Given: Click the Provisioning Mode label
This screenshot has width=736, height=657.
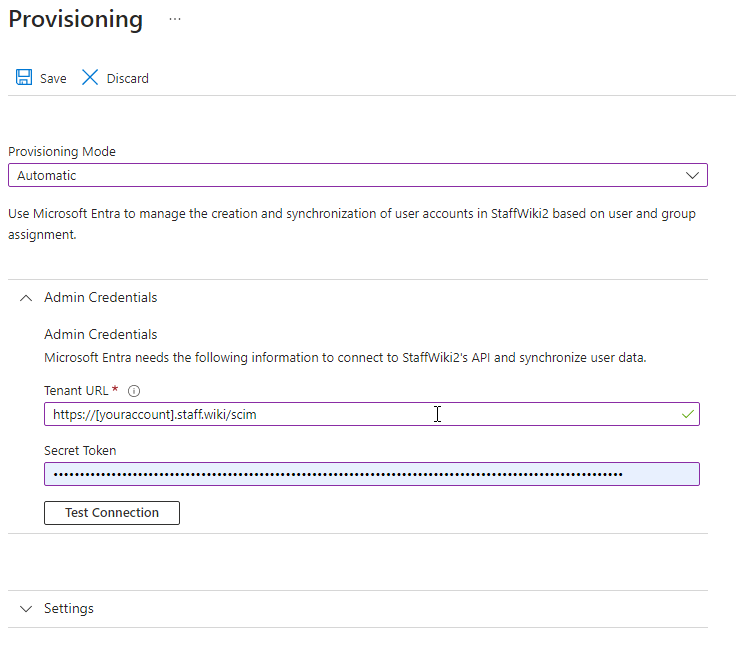Looking at the screenshot, I should tap(62, 152).
